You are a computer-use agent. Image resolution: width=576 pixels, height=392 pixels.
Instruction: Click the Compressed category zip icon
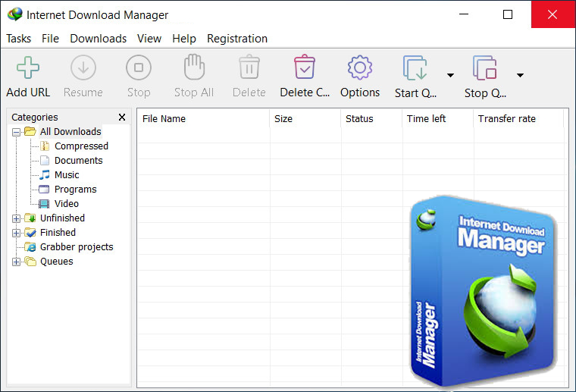click(45, 146)
